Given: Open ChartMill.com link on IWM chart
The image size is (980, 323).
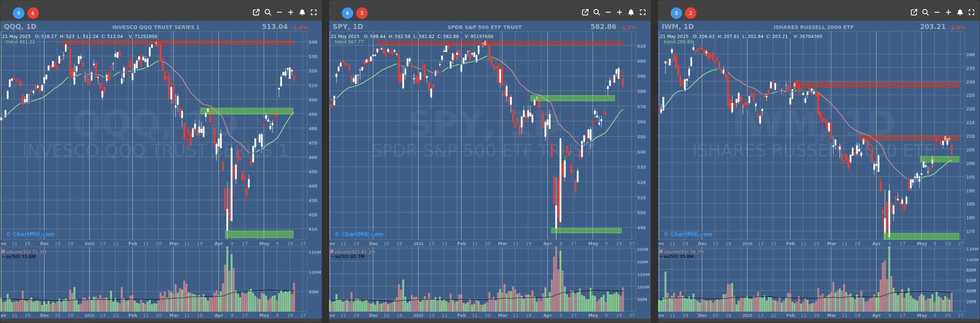Looking at the screenshot, I should [x=688, y=234].
